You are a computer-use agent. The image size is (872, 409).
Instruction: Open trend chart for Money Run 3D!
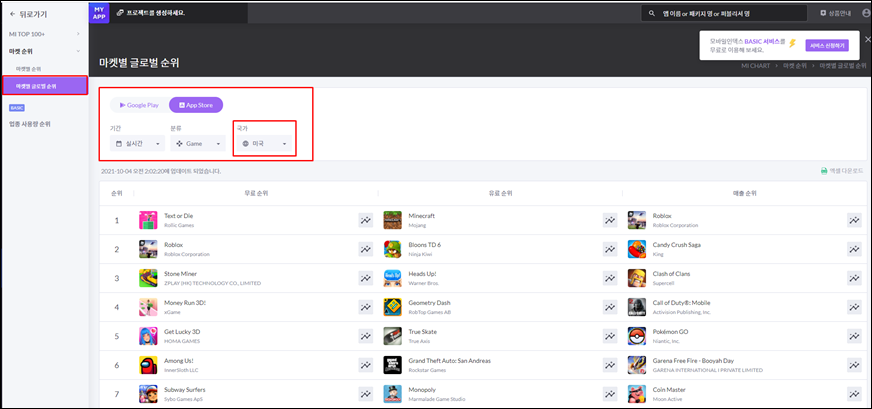(365, 307)
